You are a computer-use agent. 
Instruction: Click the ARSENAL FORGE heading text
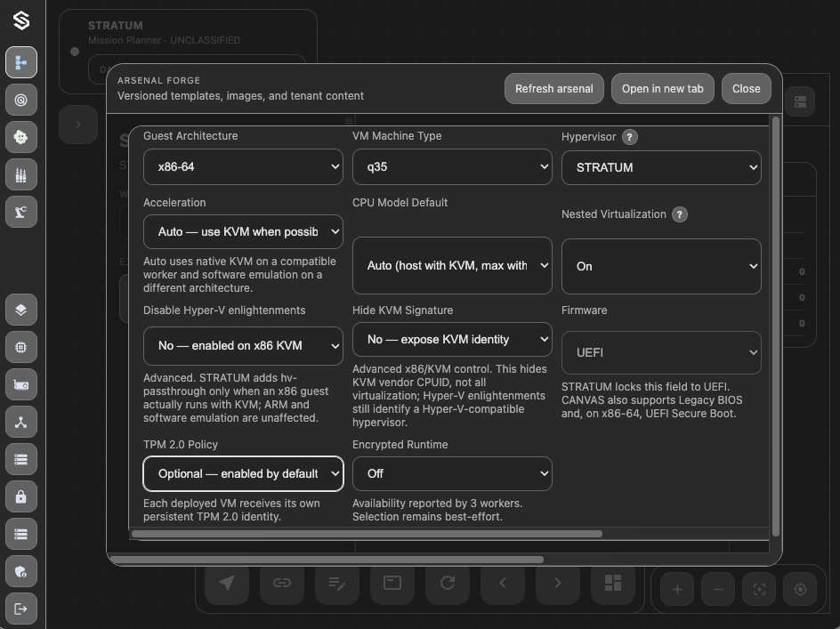point(158,80)
